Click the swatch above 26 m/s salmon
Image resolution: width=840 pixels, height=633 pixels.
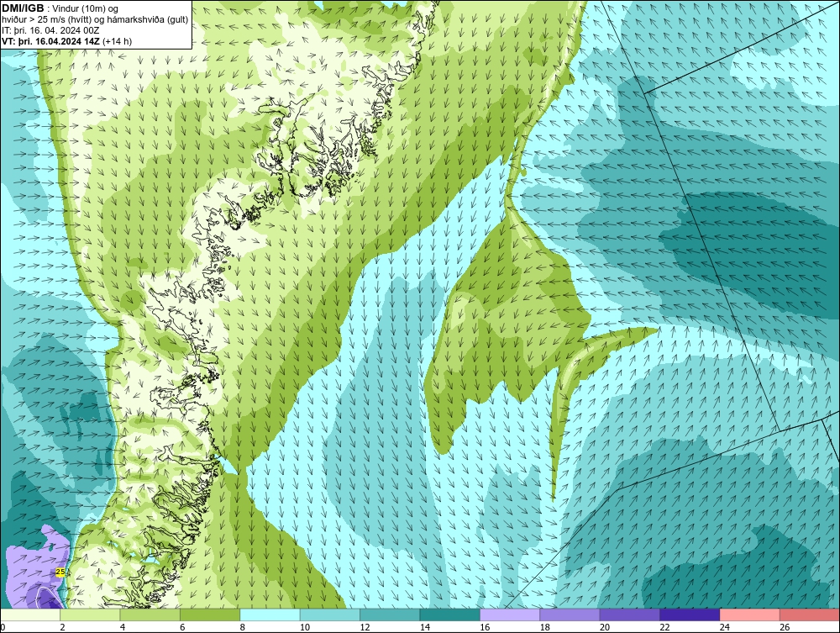[x=810, y=615]
